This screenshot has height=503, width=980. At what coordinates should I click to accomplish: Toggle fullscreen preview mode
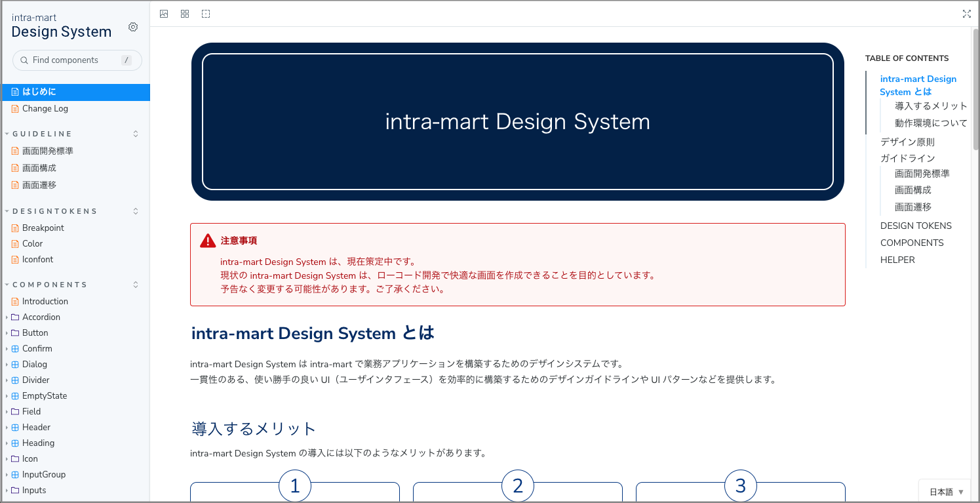967,13
